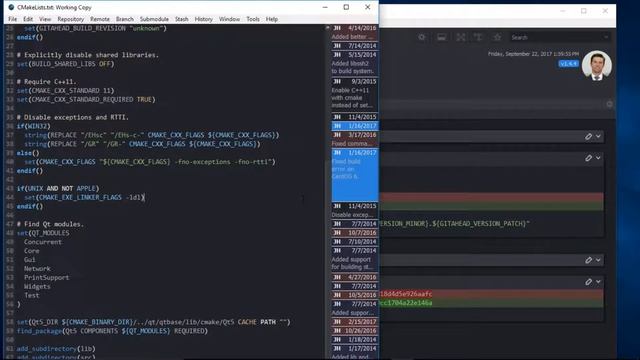Select highlighted blame entry Fixed build error
Screen dimensions: 640x360
[355, 175]
